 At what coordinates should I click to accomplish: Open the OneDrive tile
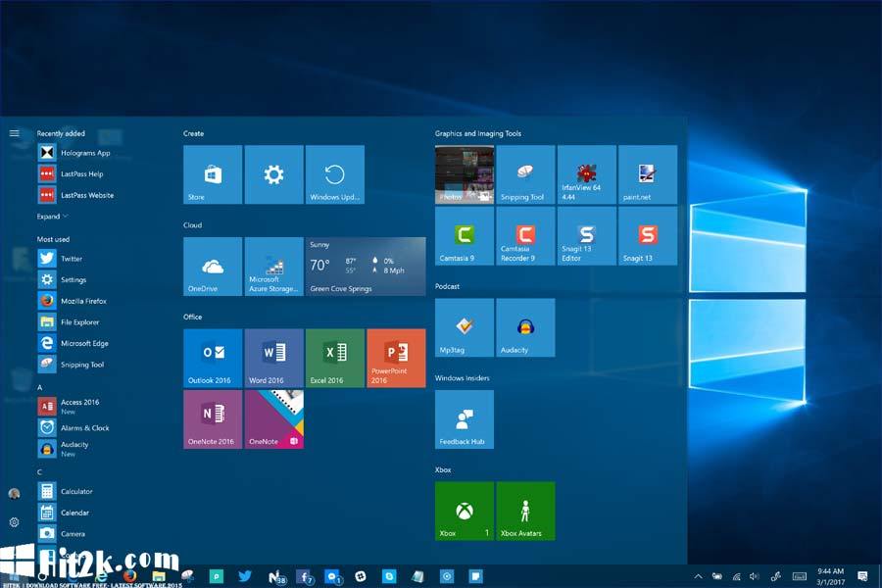(213, 267)
